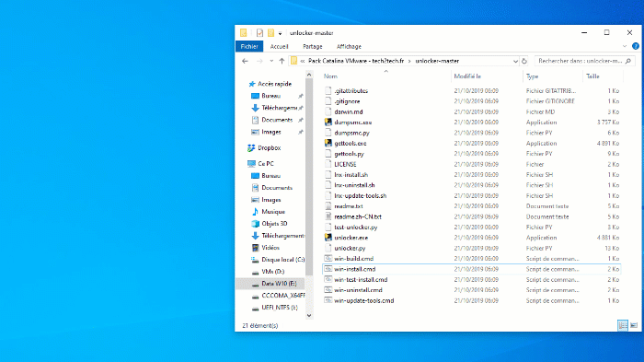Select the file dumpsmc.py
This screenshot has height=362, width=644.
[351, 133]
